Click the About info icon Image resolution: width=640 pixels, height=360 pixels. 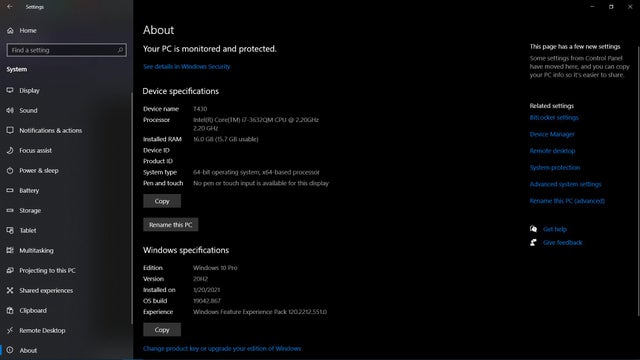10,350
